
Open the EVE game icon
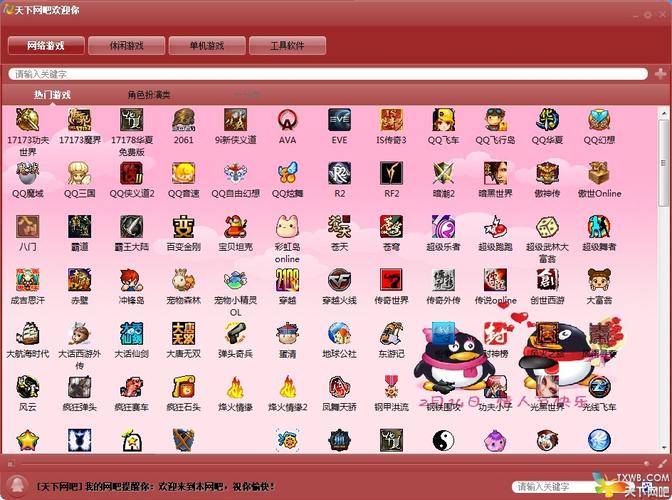click(x=339, y=120)
